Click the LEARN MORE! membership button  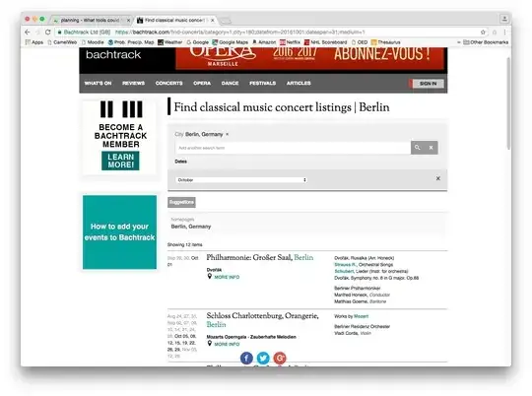point(120,161)
